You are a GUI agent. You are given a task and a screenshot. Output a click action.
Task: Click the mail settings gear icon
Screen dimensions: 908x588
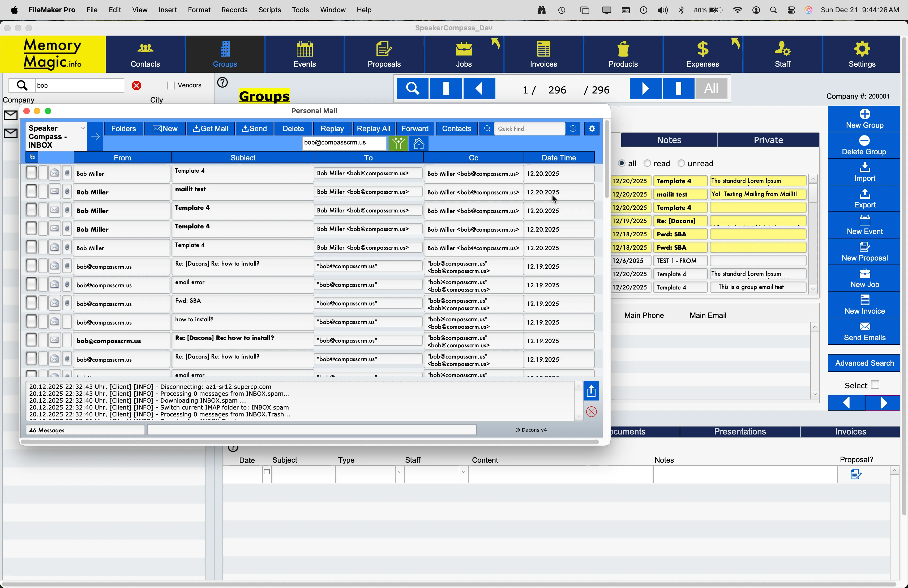tap(592, 129)
